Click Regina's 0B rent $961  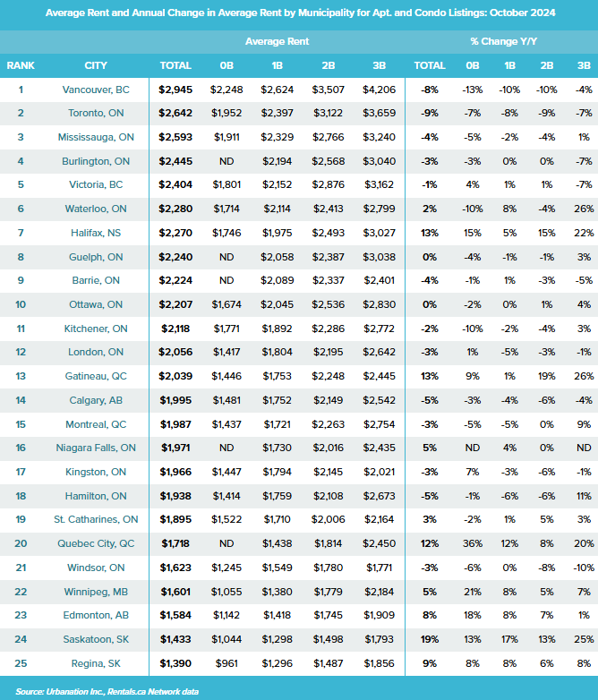(x=226, y=663)
